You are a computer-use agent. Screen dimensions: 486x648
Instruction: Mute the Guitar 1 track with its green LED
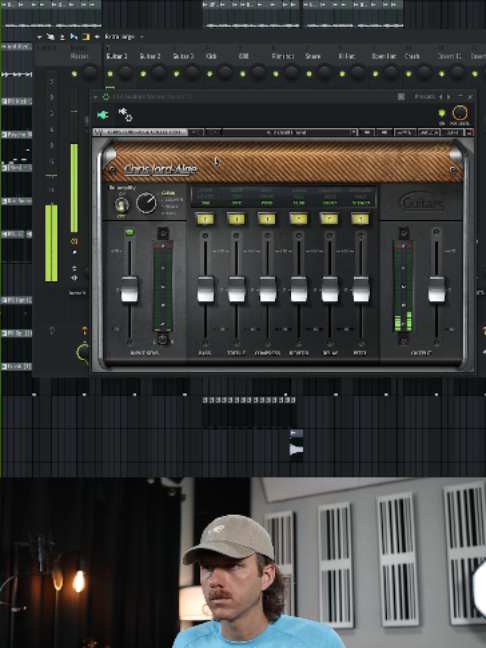click(x=110, y=74)
